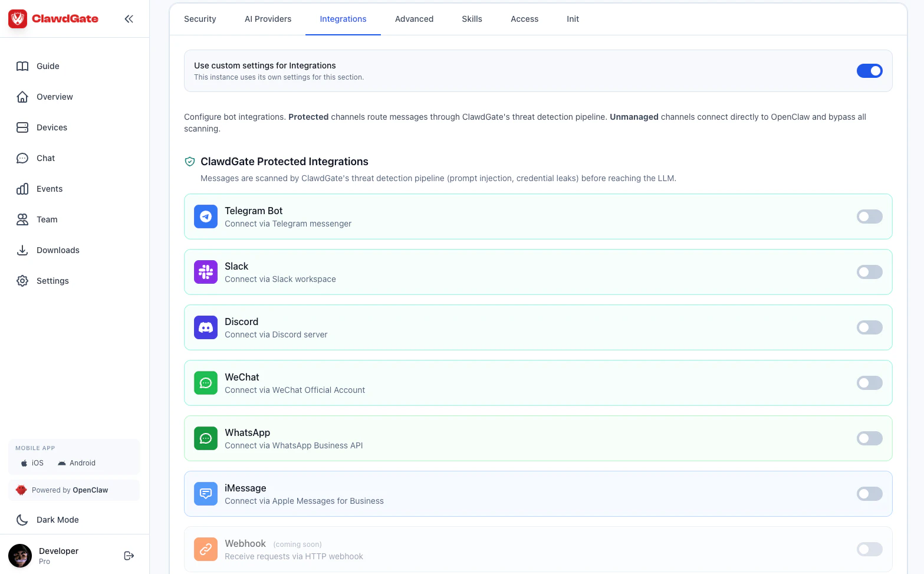Open the Devices label in sidebar
This screenshot has height=574, width=924.
[x=52, y=127]
